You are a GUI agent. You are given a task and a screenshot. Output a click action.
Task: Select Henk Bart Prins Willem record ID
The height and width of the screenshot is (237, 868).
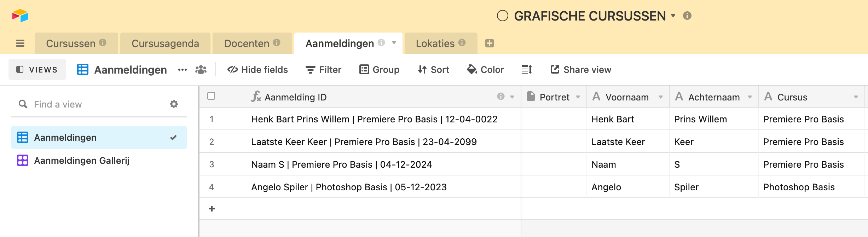coord(374,119)
